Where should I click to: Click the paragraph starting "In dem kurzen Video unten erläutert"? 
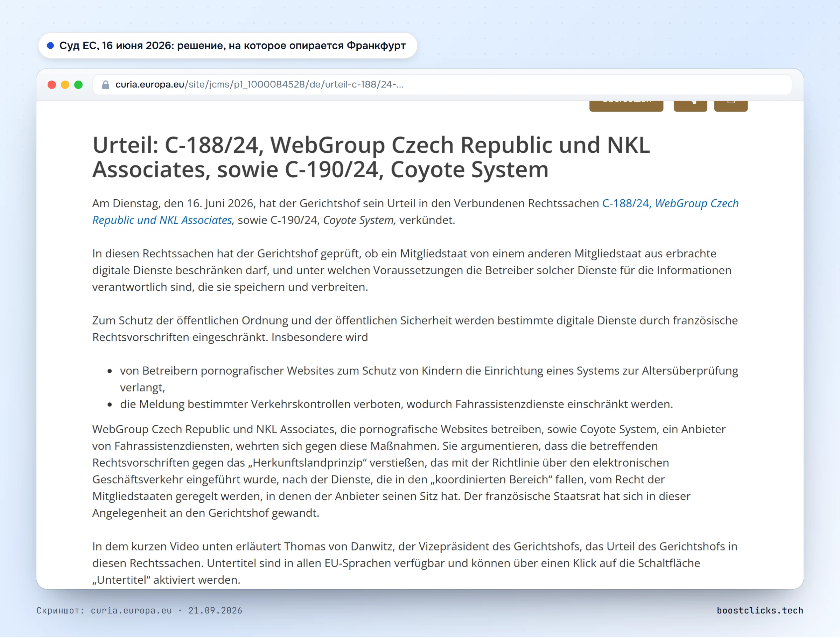coord(415,563)
